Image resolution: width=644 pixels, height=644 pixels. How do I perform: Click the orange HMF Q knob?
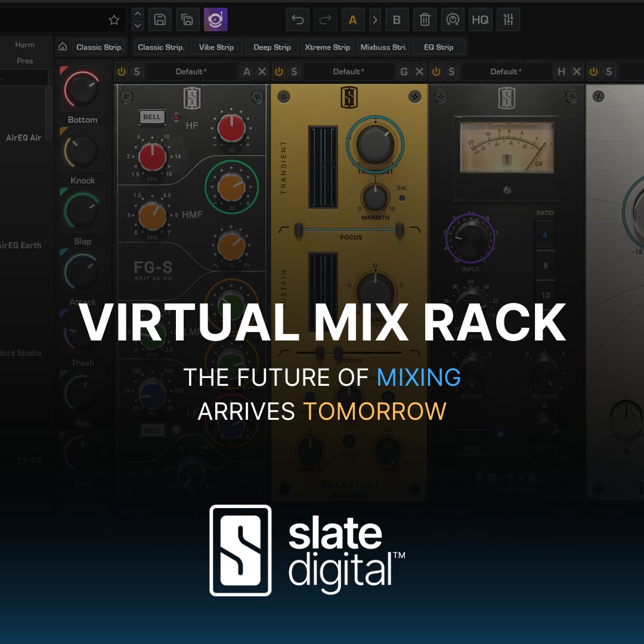tap(231, 245)
